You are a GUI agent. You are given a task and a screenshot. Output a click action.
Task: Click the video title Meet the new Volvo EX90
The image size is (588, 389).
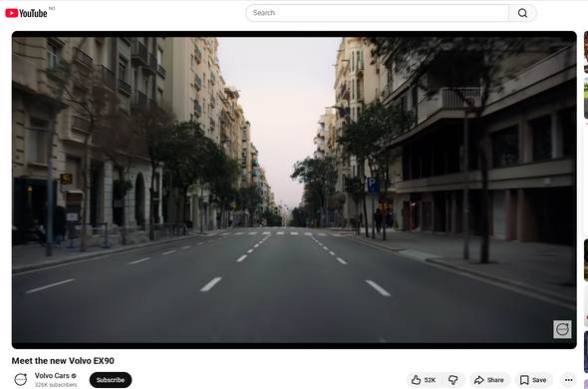coord(63,361)
